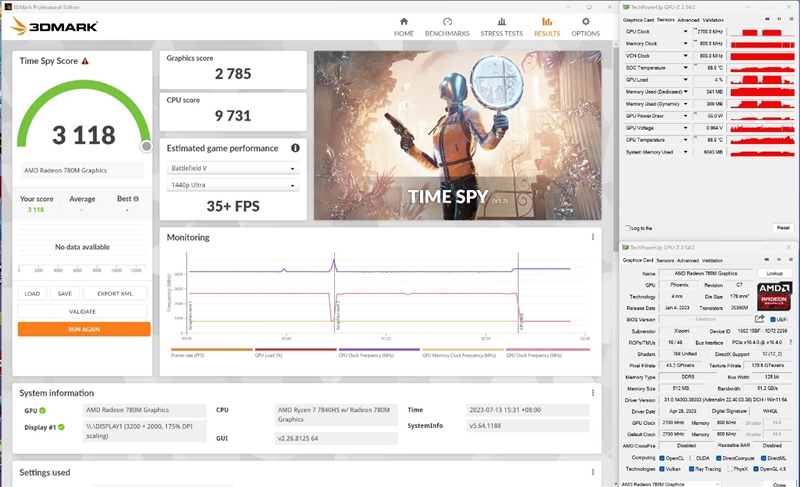The height and width of the screenshot is (487, 800).
Task: Expand the GPU Clock sensor dropdown arrow
Action: pos(686,32)
